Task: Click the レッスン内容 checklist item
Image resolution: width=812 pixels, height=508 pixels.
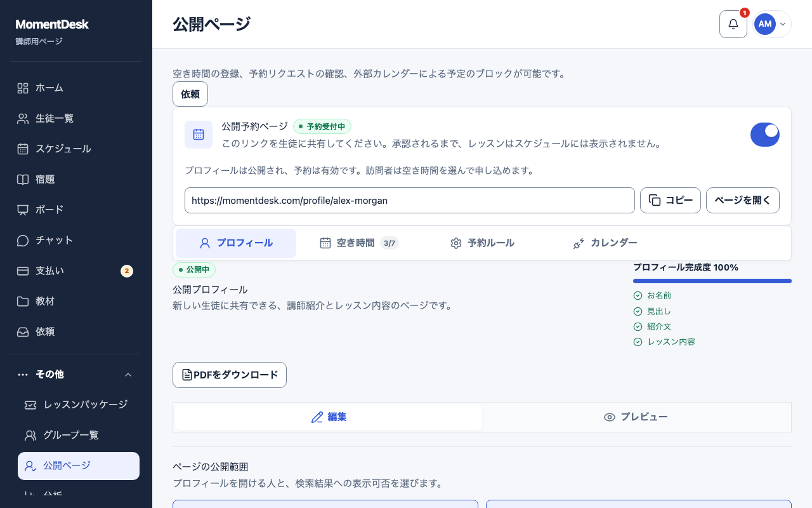Action: coord(664,342)
